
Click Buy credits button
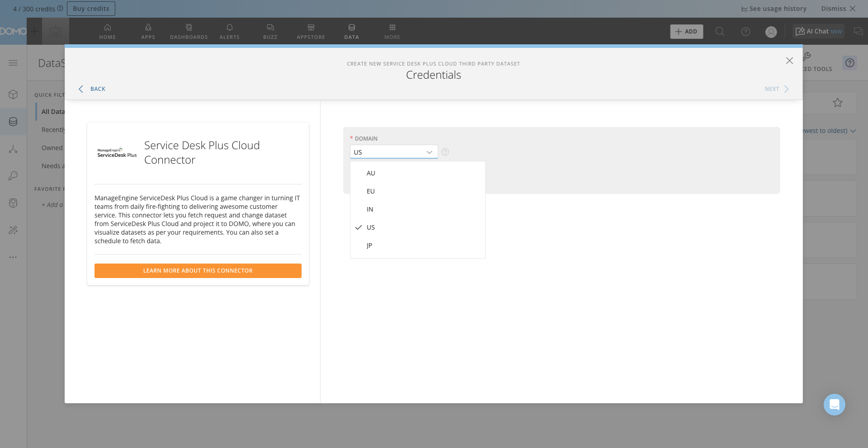pos(91,9)
